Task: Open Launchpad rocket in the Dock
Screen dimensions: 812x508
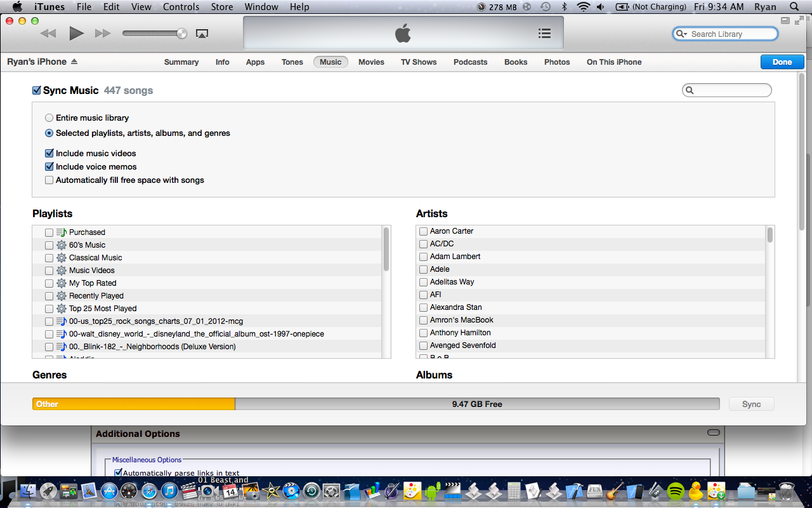Action: tap(48, 491)
